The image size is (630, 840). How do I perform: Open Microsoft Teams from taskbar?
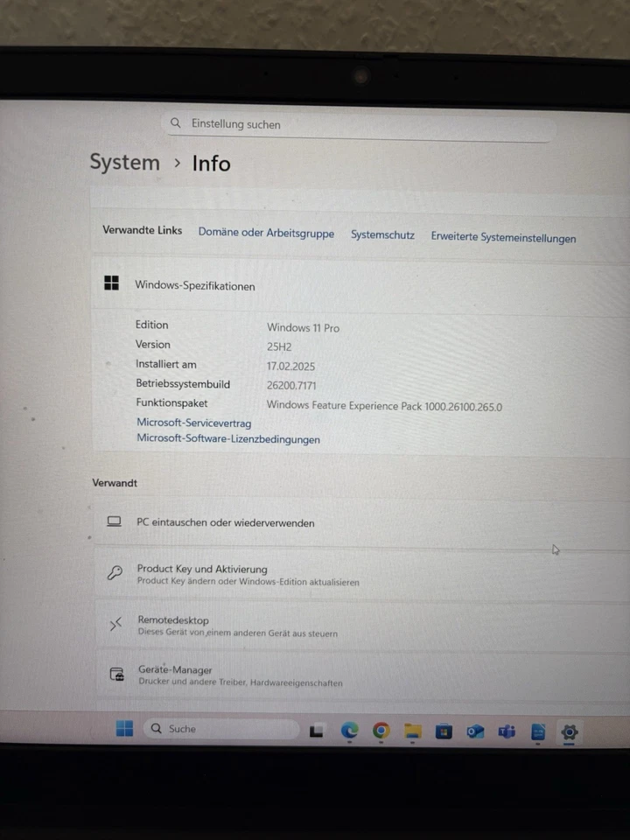tap(507, 731)
